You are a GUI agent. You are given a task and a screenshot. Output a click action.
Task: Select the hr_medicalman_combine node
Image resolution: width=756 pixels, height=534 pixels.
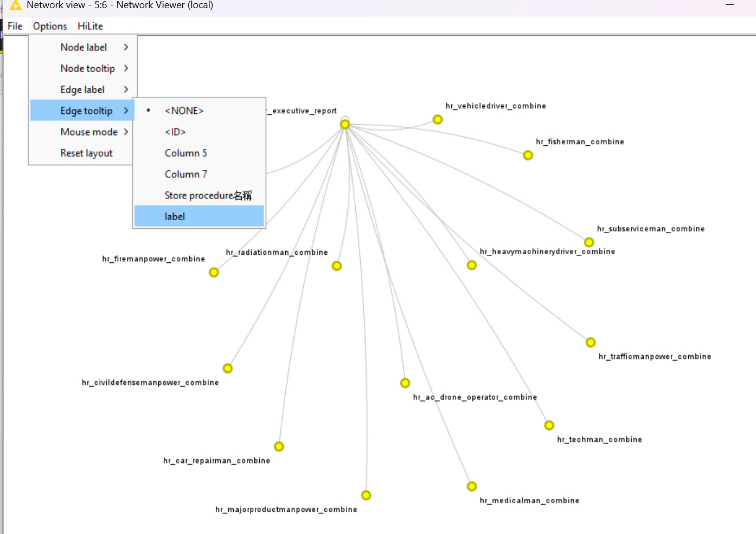click(472, 486)
